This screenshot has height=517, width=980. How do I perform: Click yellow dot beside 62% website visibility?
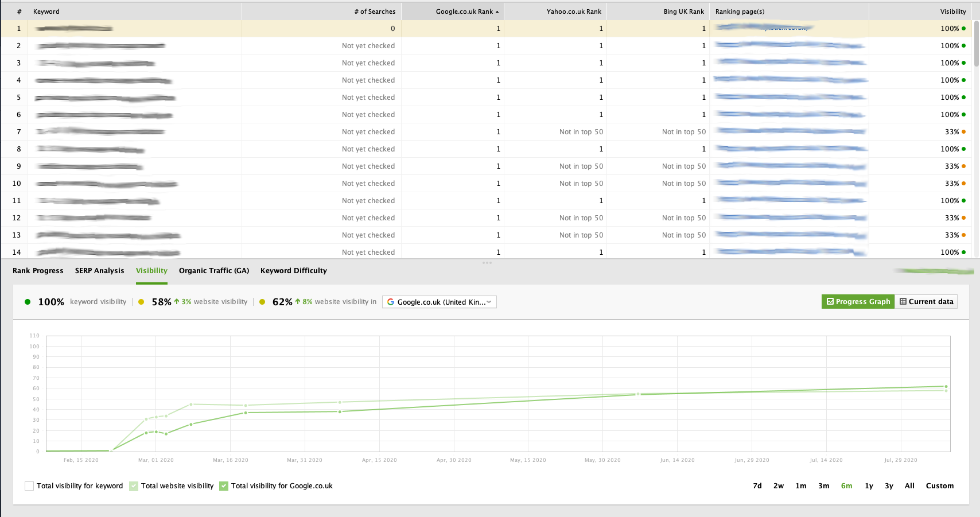(x=262, y=302)
